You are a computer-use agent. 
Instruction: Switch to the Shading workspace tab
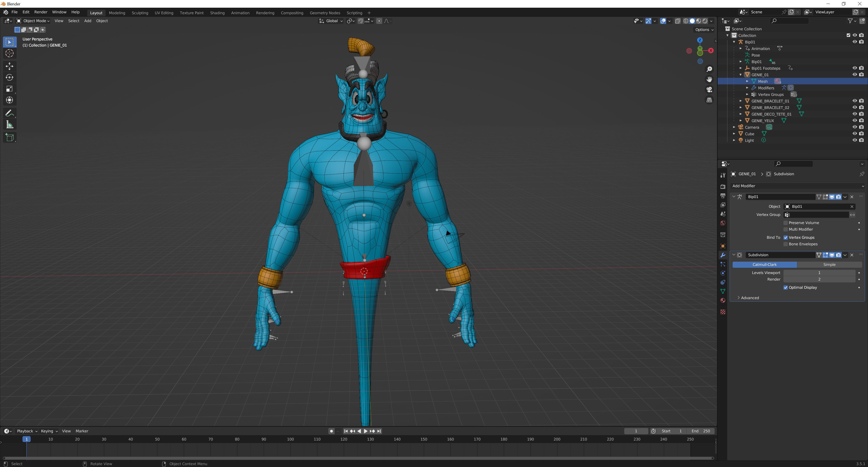(217, 13)
